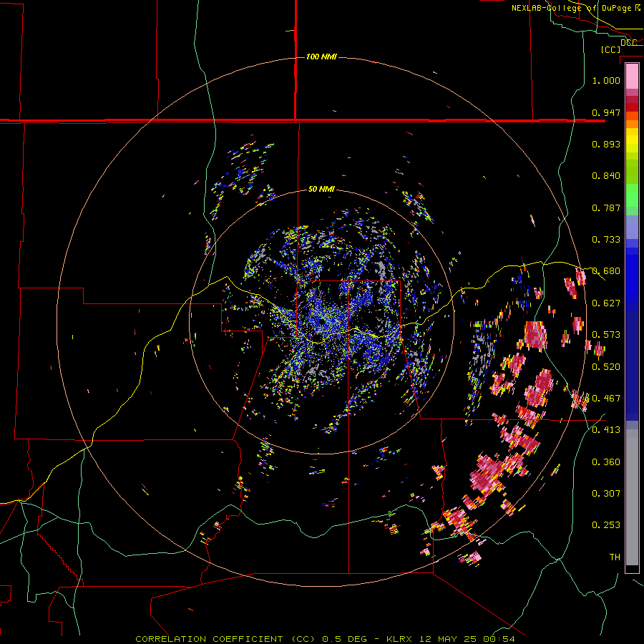Image resolution: width=644 pixels, height=644 pixels.
Task: Click the 0.573 legend value
Action: pos(606,334)
